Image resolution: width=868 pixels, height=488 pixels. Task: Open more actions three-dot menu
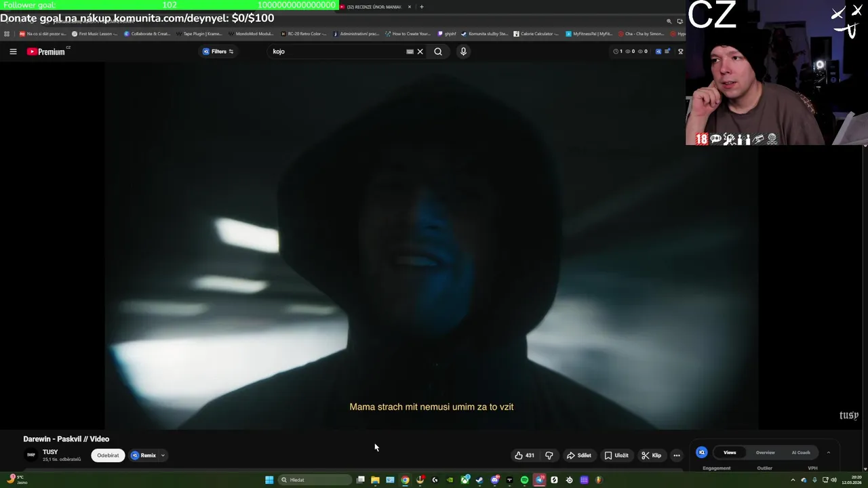point(677,455)
